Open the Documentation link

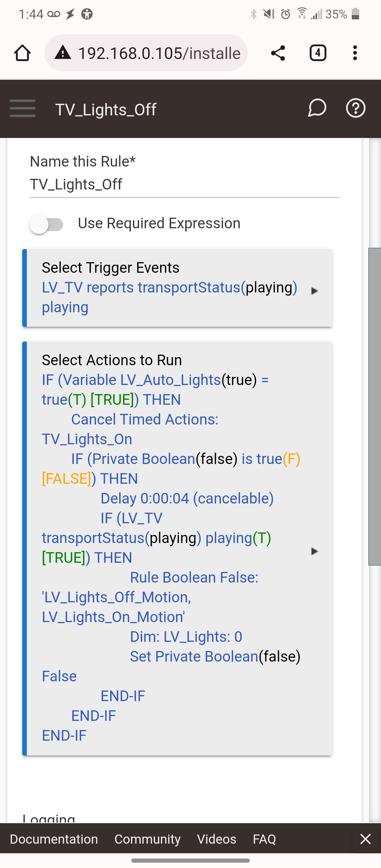pos(54,839)
